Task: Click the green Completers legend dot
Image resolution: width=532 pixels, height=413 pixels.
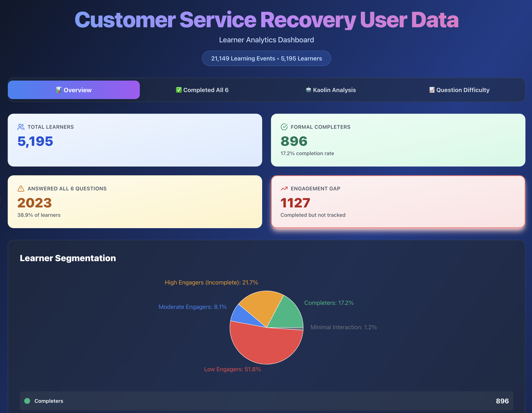Action: pyautogui.click(x=27, y=401)
